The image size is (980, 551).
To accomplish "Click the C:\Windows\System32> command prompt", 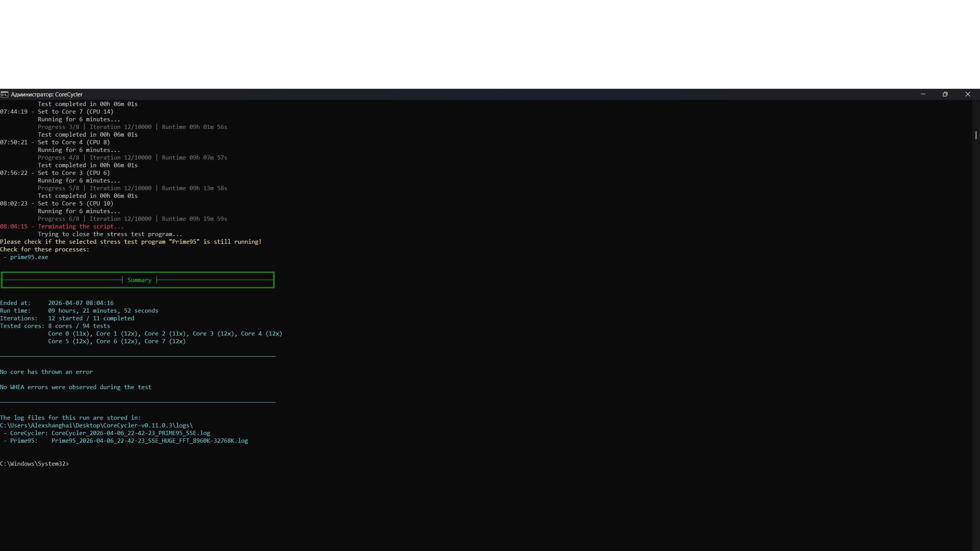I will click(34, 464).
